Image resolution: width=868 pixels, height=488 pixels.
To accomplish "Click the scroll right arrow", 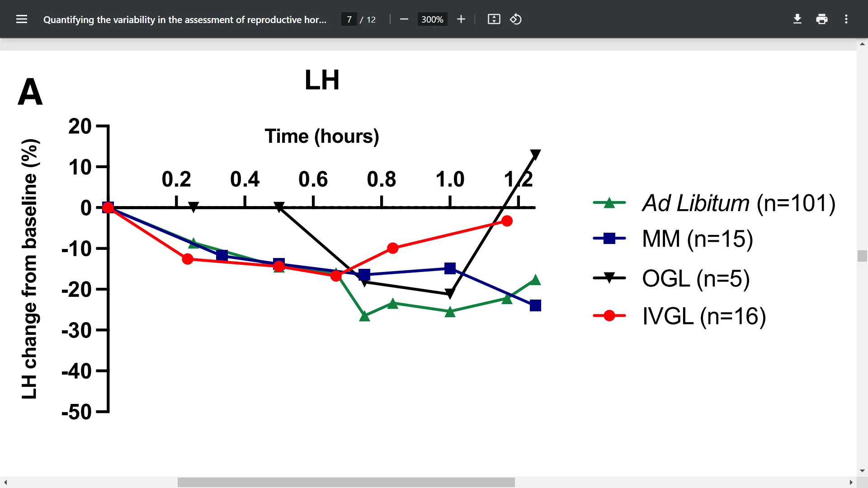I will coord(851,483).
